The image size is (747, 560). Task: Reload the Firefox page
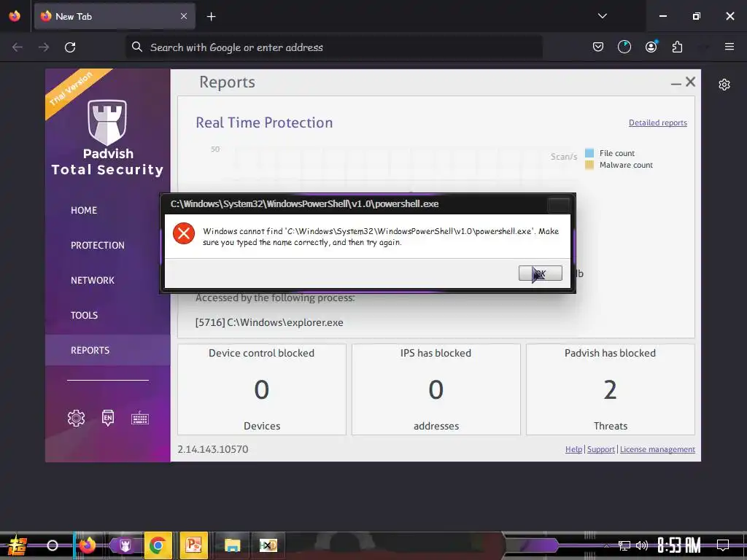[70, 47]
